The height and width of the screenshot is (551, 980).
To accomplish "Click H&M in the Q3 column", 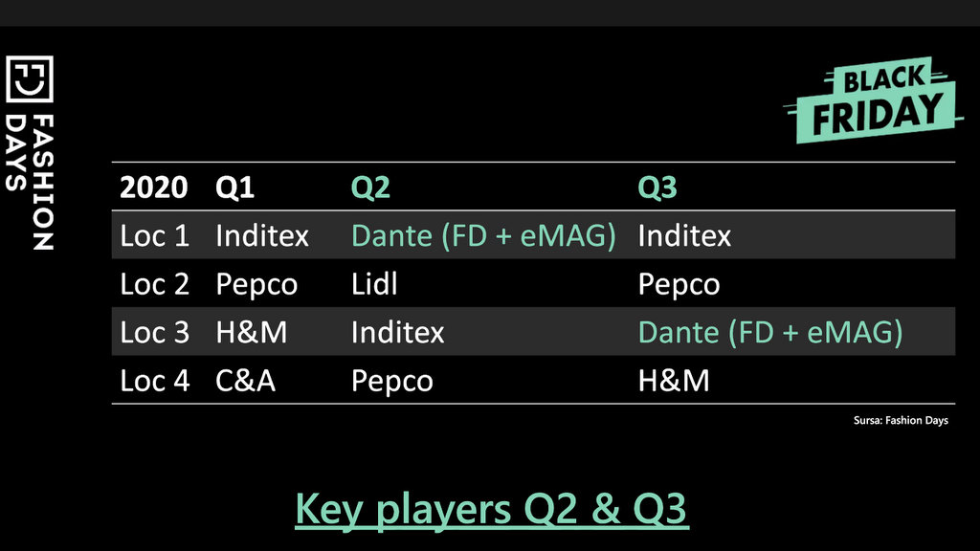I will click(x=674, y=381).
